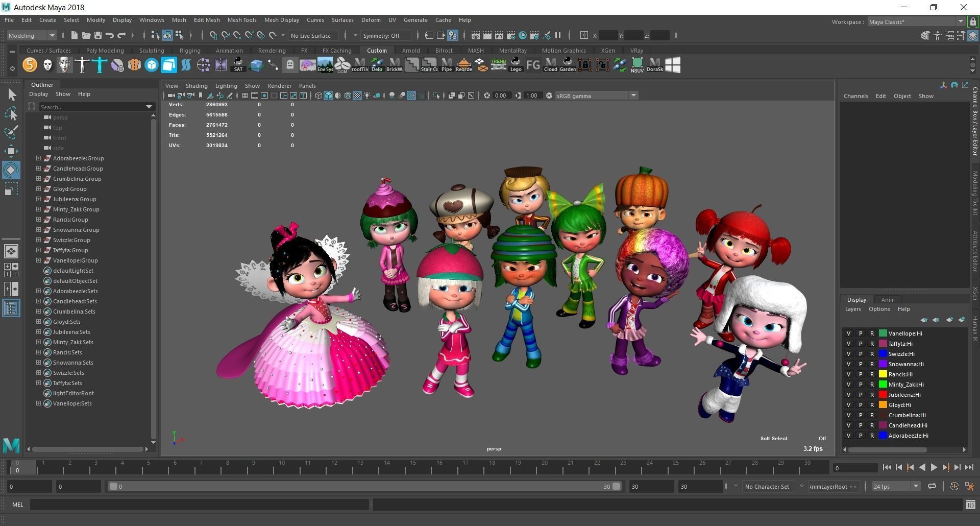980x526 pixels.
Task: Expand the Vanellope:Group node in Outliner
Action: pyautogui.click(x=38, y=260)
